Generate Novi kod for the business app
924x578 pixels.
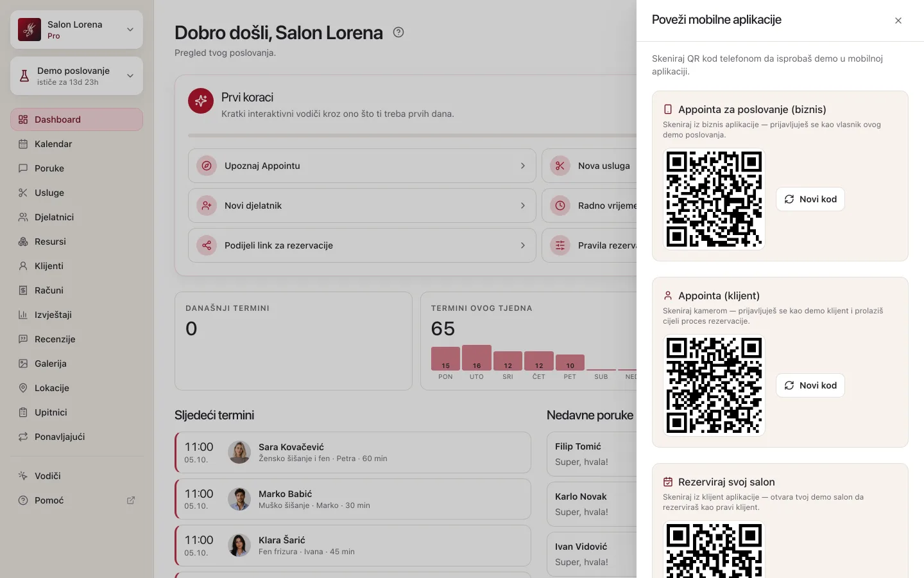click(x=810, y=199)
